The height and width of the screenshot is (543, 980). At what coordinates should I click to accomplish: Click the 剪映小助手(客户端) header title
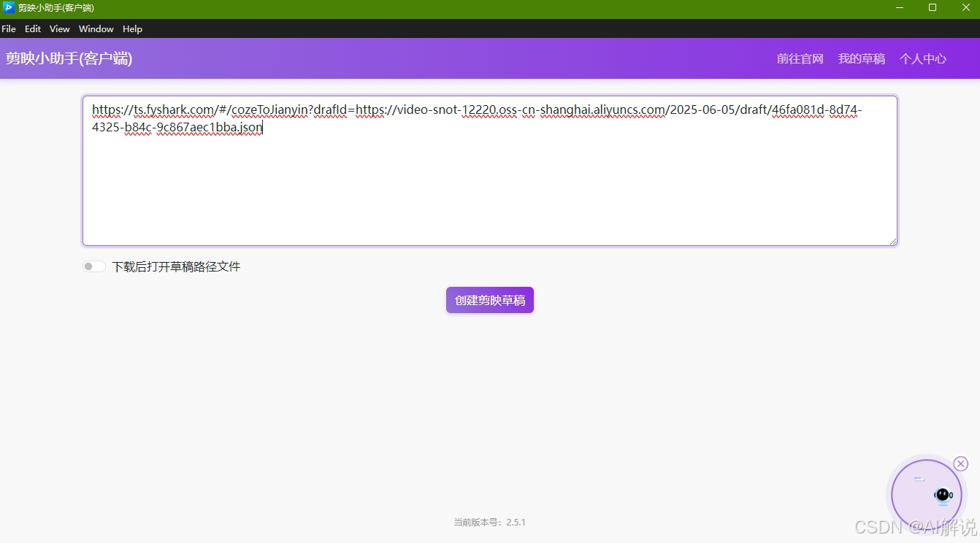[69, 58]
